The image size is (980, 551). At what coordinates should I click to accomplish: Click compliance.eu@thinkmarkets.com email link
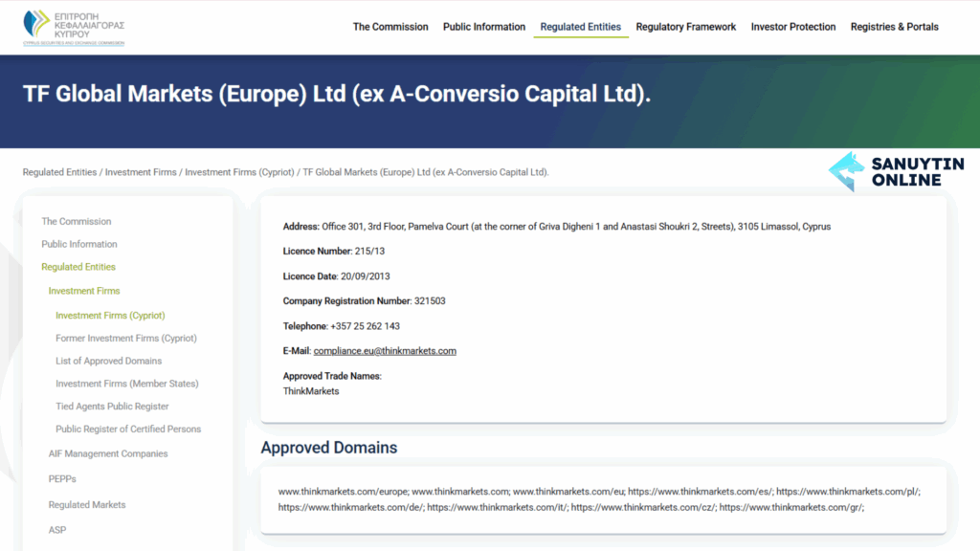[x=385, y=351]
